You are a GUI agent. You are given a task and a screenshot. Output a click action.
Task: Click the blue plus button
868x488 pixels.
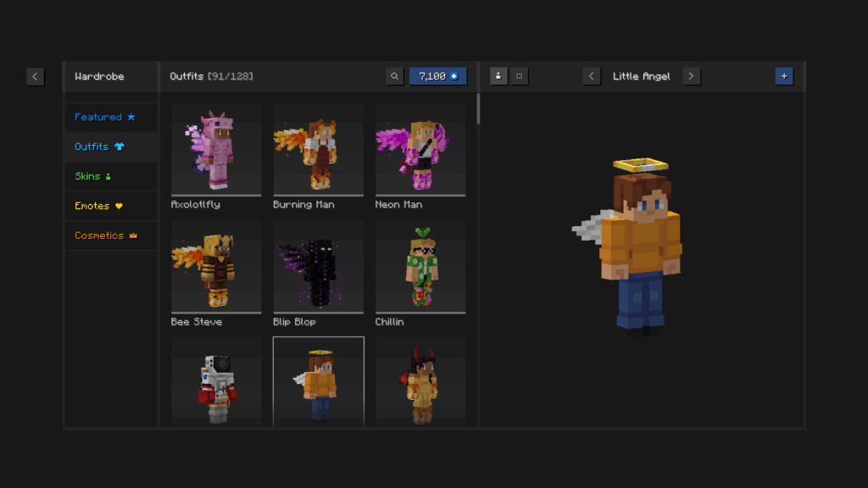(784, 76)
